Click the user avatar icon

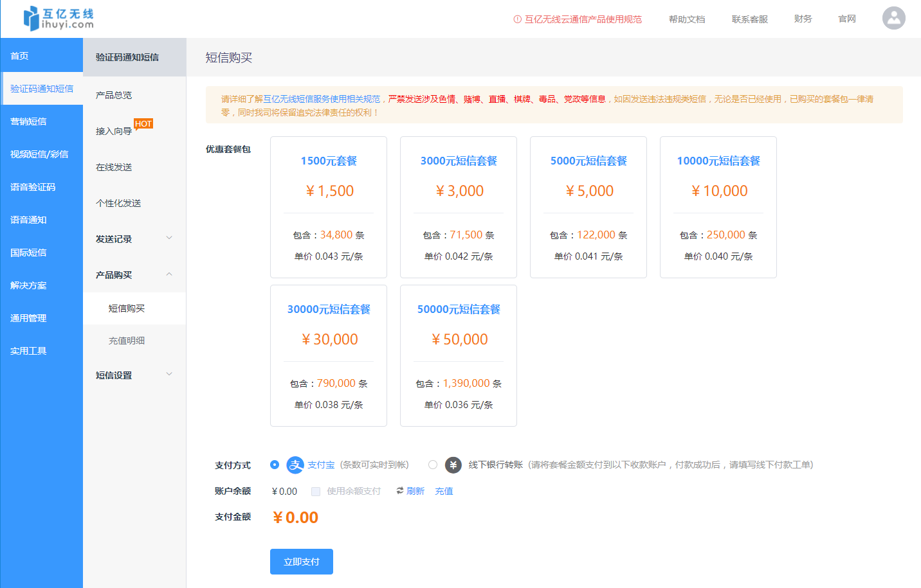[x=893, y=19]
